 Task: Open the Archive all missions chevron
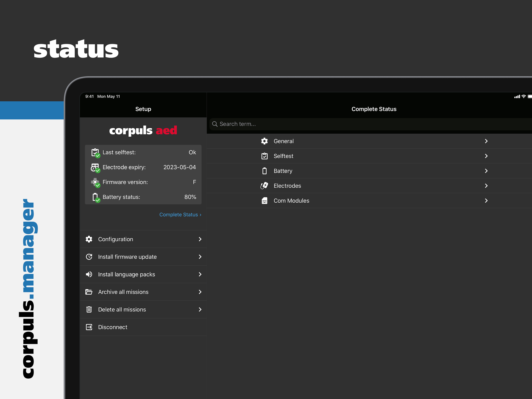200,292
